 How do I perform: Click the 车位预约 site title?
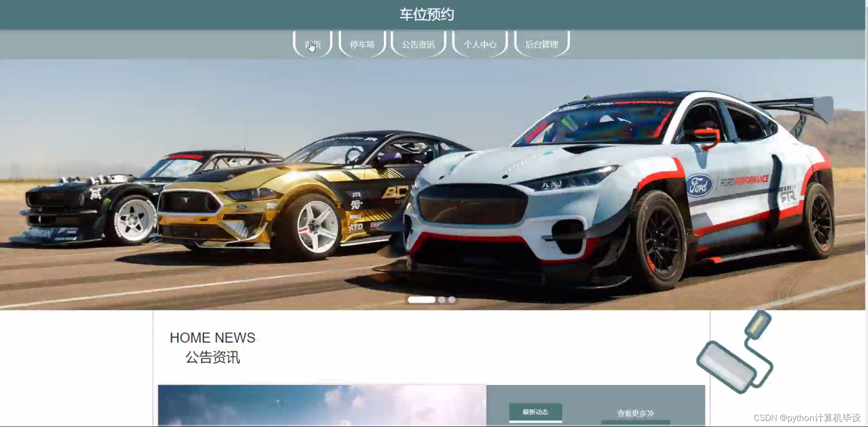click(427, 14)
